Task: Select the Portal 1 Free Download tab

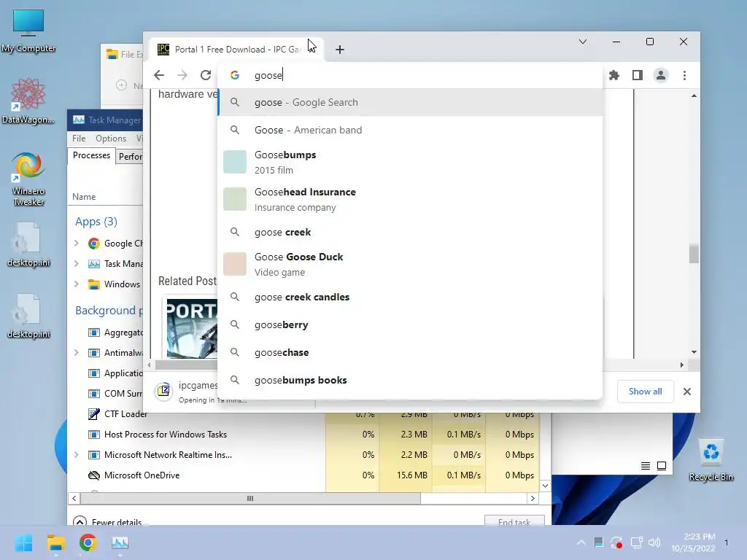Action: [x=236, y=50]
